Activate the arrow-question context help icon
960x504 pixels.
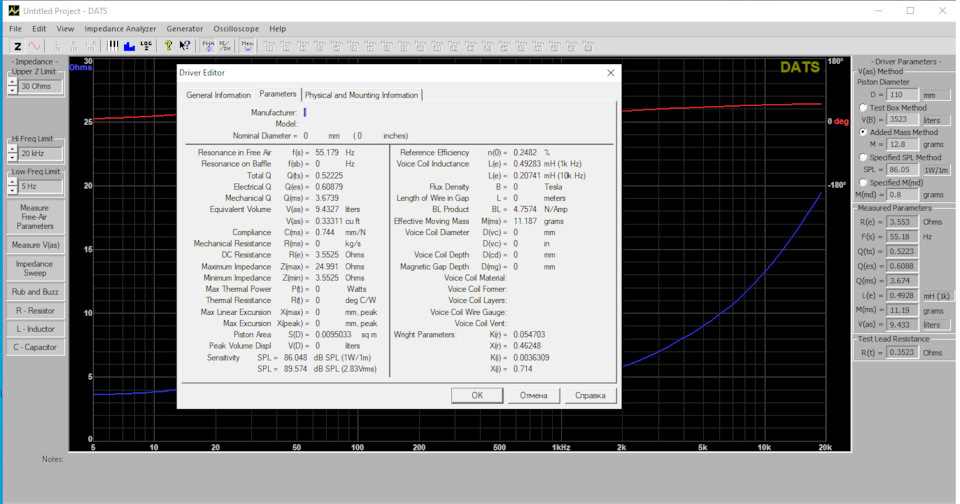tap(184, 46)
